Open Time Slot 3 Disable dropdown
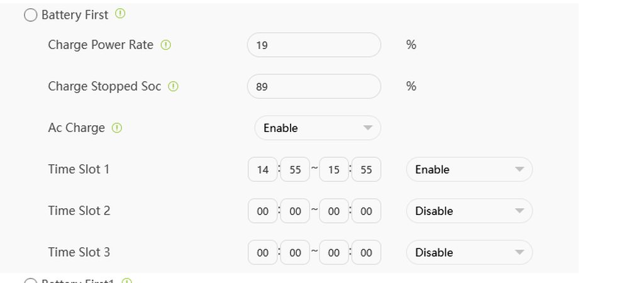The width and height of the screenshot is (644, 283). [469, 252]
